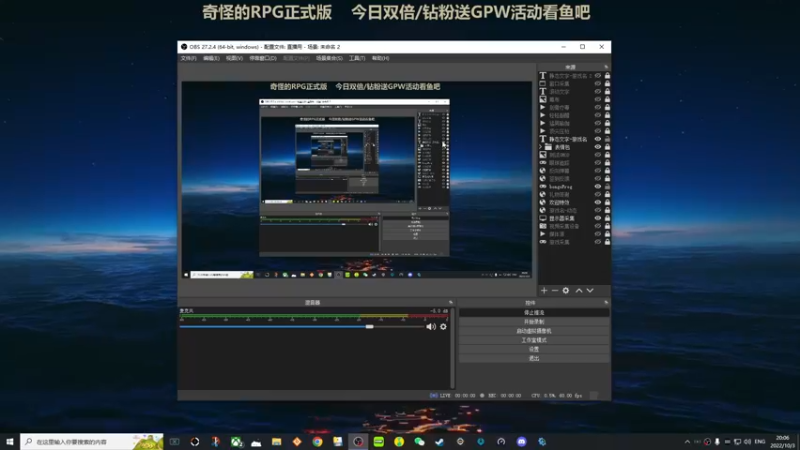Hide the 表情包 group

click(598, 147)
